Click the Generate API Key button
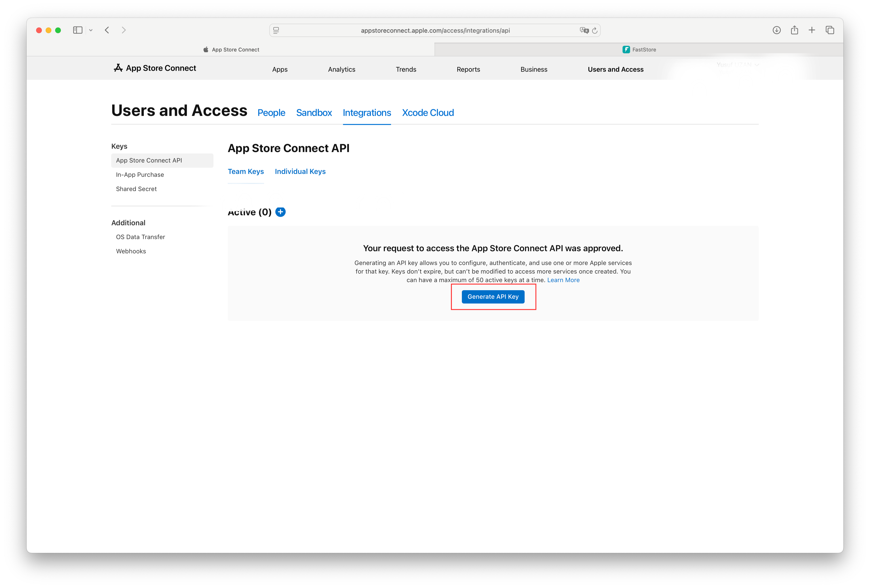 pyautogui.click(x=493, y=296)
